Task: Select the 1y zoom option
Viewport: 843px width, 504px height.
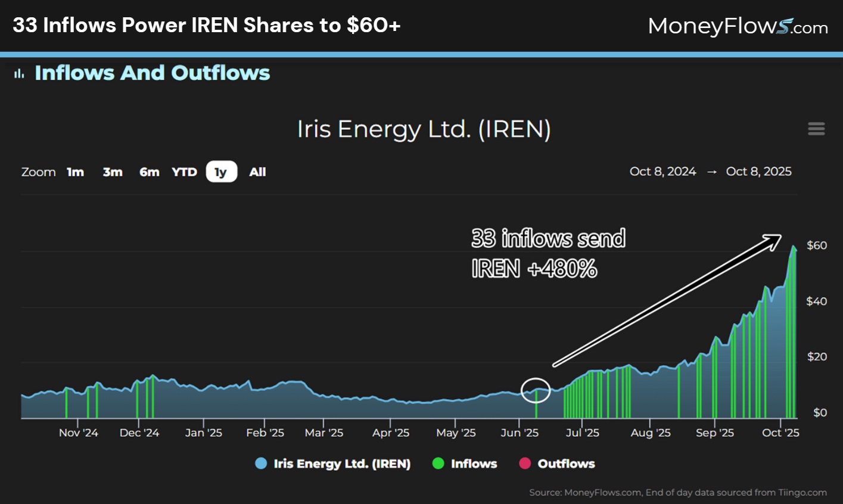Action: pyautogui.click(x=221, y=172)
